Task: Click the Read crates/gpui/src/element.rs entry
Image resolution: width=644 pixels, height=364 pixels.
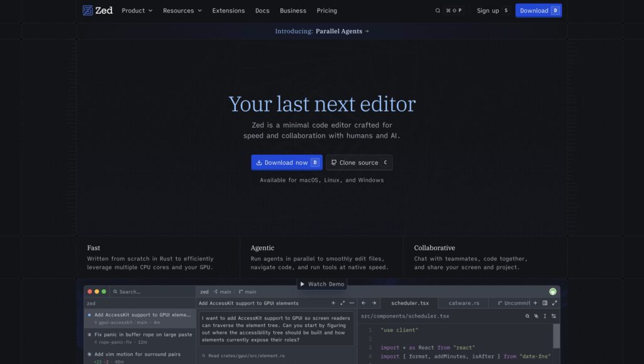Action: coord(243,356)
